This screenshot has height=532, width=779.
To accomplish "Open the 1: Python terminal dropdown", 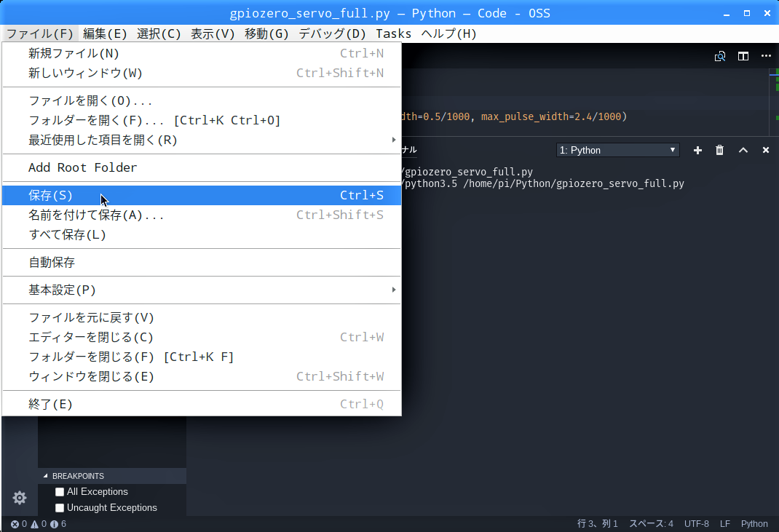I will click(x=617, y=150).
